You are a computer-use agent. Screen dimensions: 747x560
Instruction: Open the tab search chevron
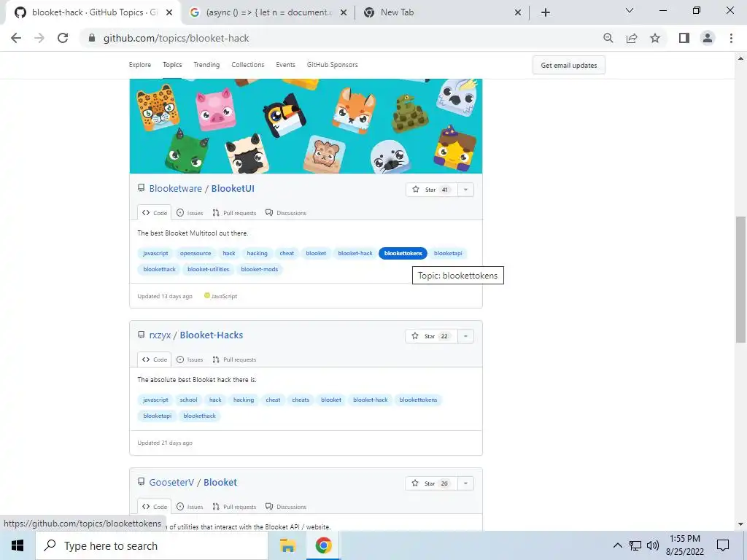(x=630, y=10)
